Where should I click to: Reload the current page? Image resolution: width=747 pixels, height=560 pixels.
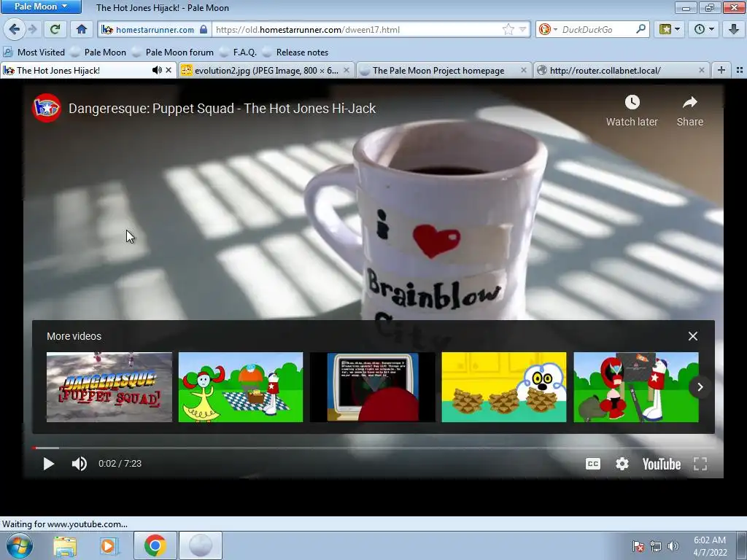pyautogui.click(x=55, y=29)
